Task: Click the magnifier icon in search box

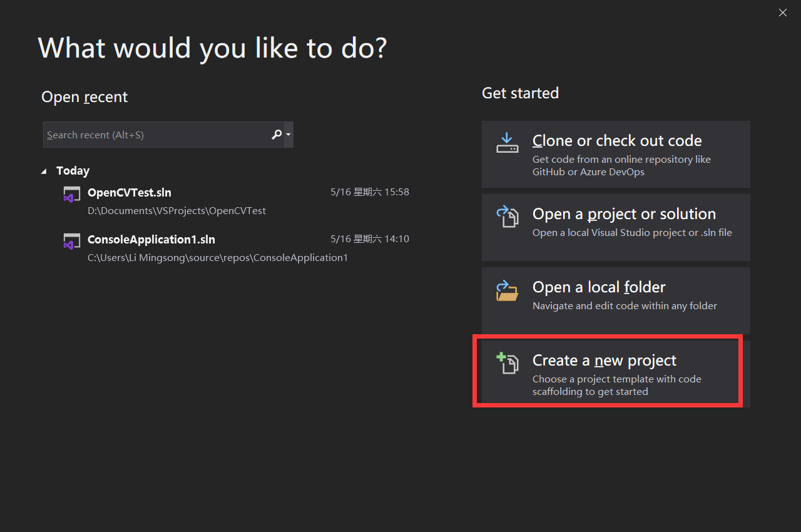Action: coord(276,135)
